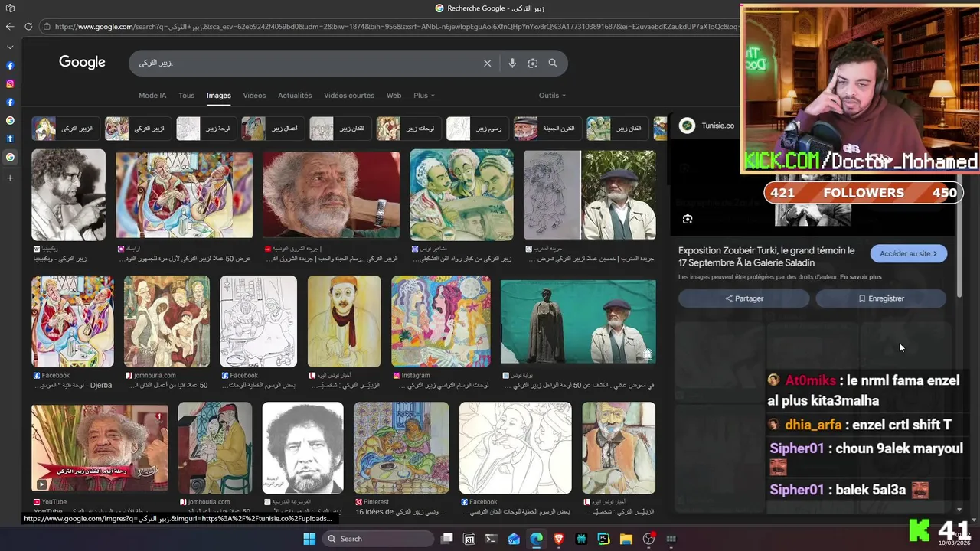Switch to the Tumblr vertical tab

click(10, 139)
